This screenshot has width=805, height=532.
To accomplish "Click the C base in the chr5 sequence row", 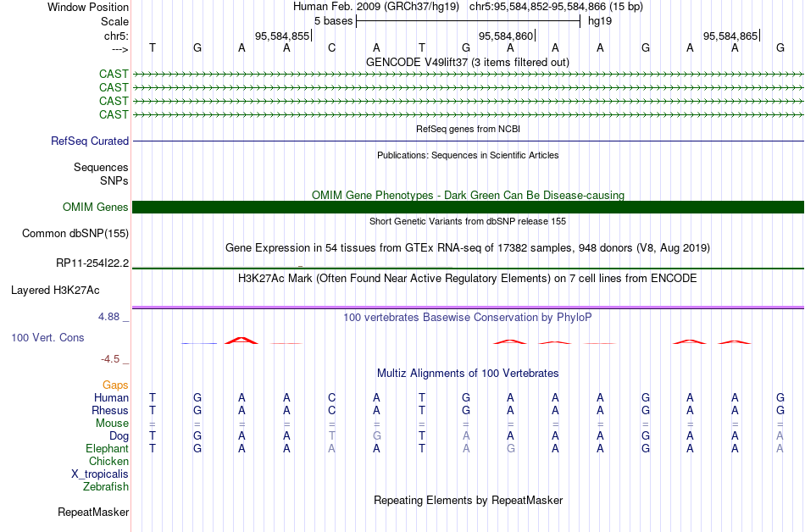I will [x=331, y=48].
